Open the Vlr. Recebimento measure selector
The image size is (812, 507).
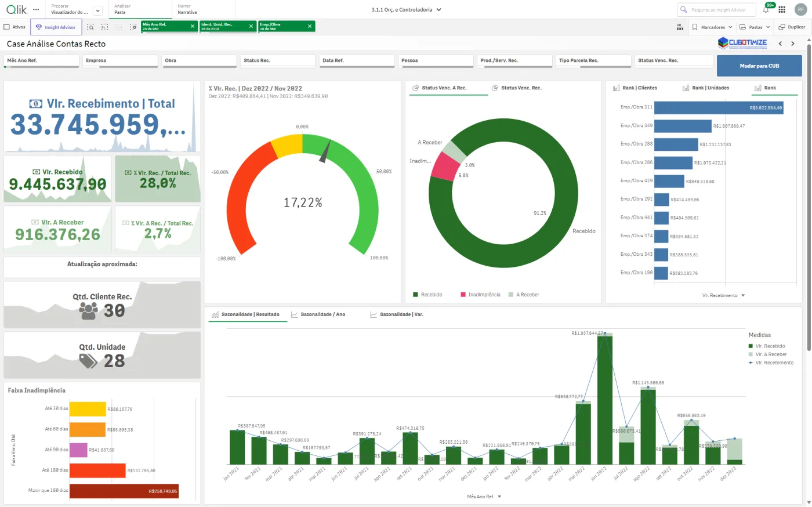point(723,295)
